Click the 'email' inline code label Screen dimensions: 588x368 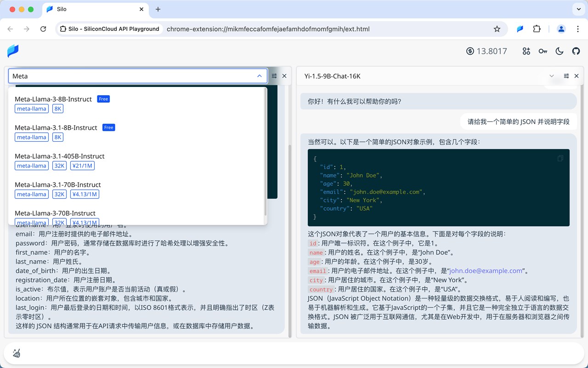(318, 271)
